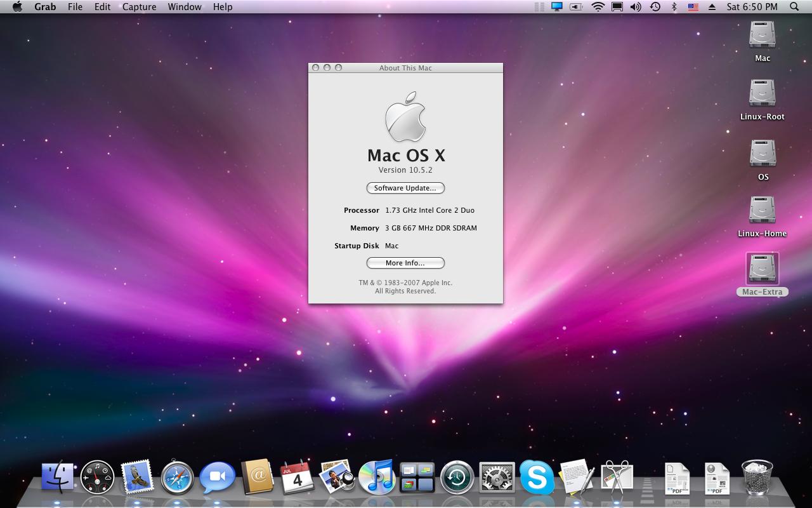The width and height of the screenshot is (812, 508).
Task: Click the Grab scissors icon in Dock
Action: [x=617, y=477]
